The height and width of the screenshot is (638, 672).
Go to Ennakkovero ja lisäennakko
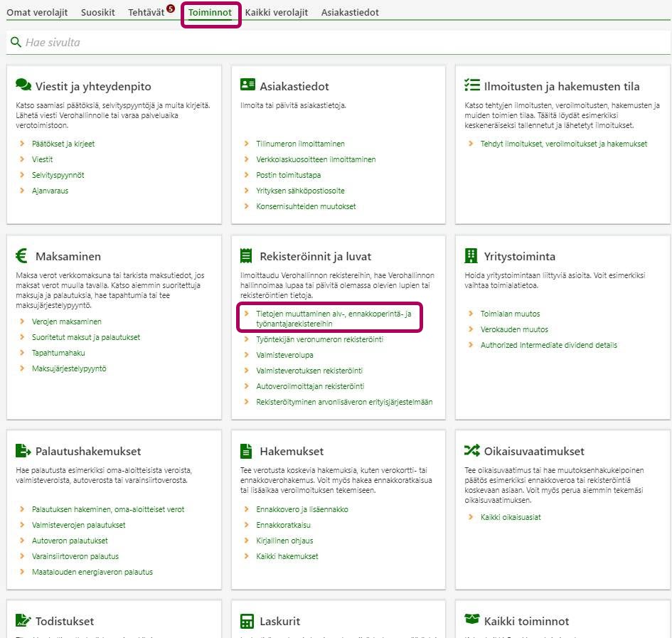(x=302, y=509)
